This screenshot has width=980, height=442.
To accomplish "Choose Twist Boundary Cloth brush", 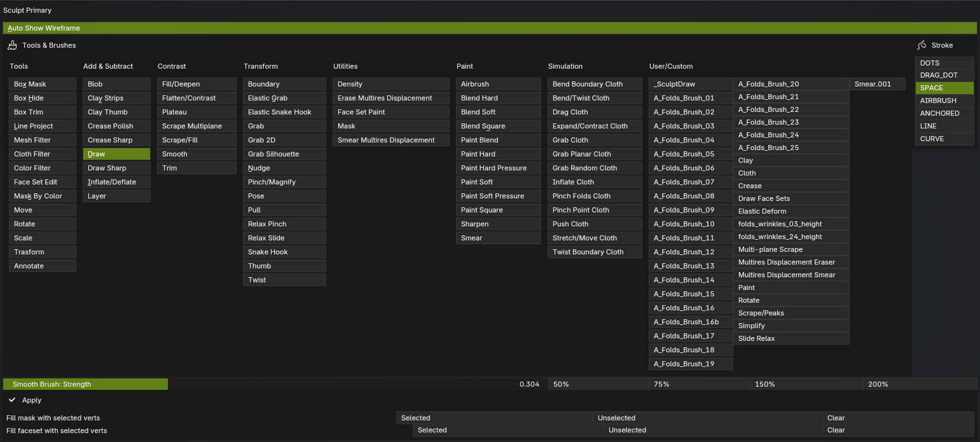I will pos(595,252).
